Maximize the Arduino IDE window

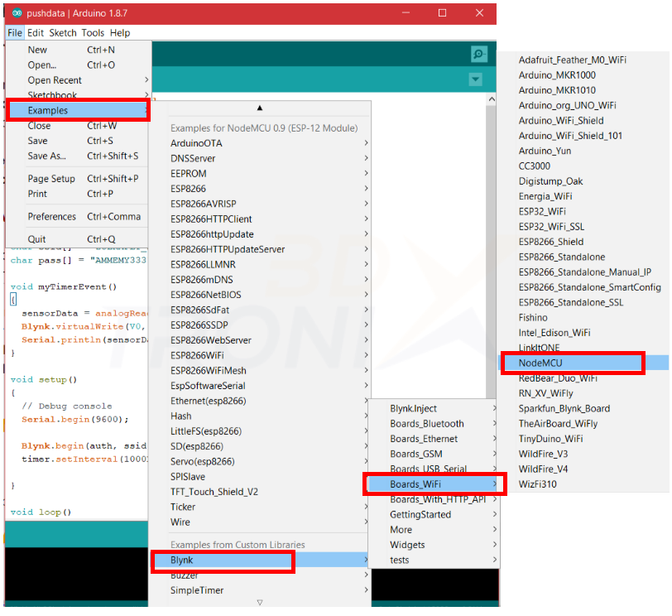[442, 13]
